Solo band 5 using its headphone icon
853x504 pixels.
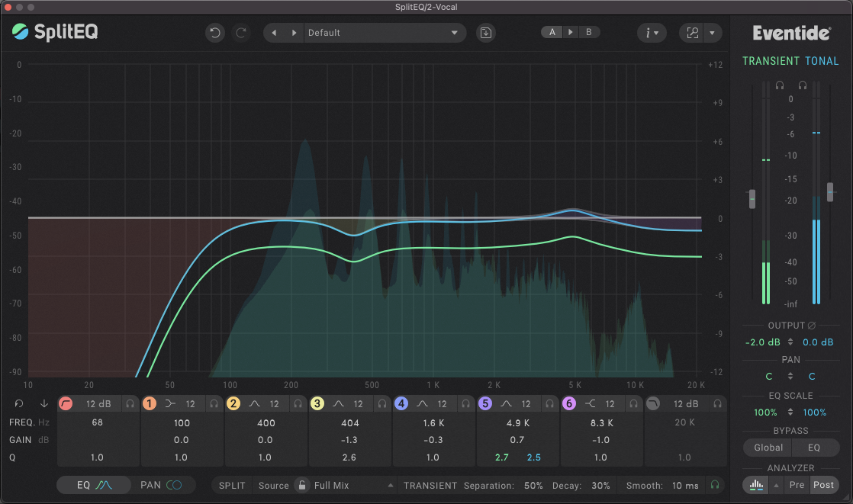[x=549, y=403]
